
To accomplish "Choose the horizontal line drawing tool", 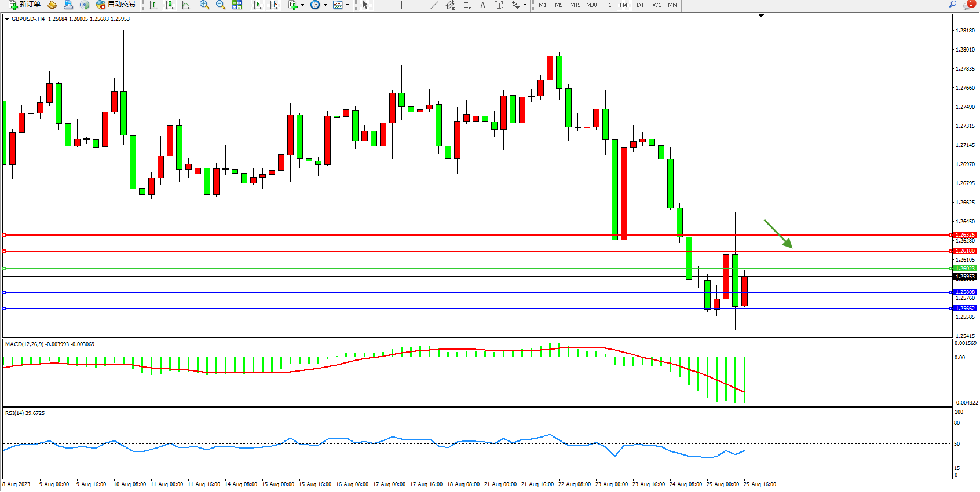I will point(418,5).
